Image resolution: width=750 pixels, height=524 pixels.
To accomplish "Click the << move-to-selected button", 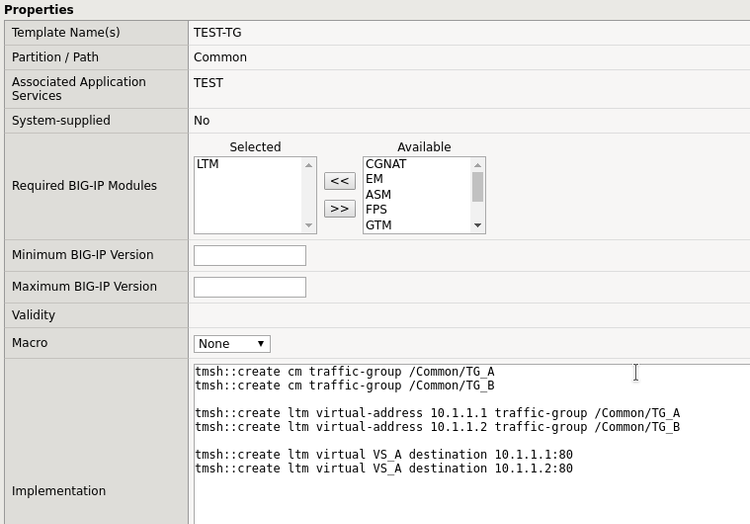I will coord(340,181).
